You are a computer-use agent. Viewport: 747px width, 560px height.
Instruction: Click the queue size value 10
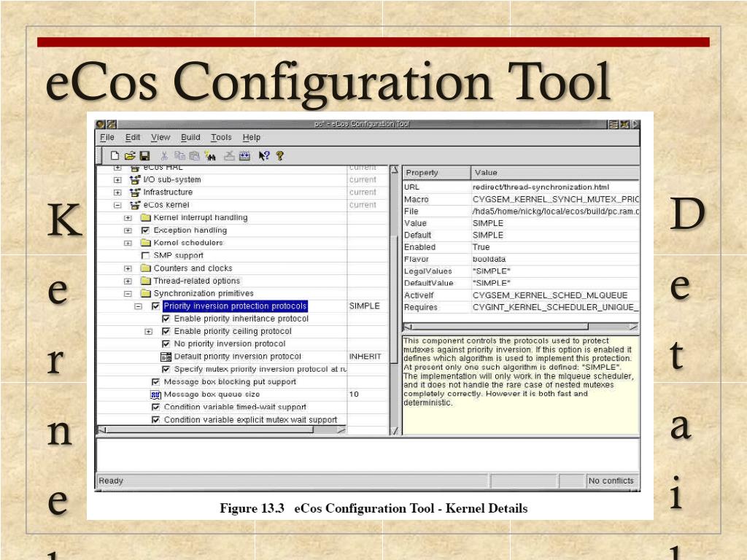[x=354, y=394]
